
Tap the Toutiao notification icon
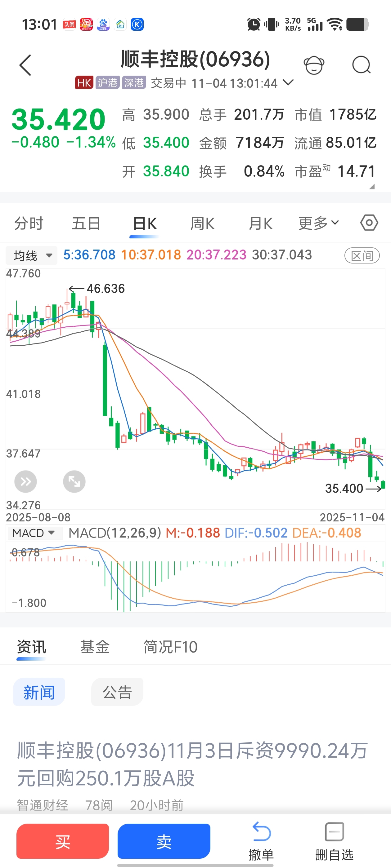[x=69, y=24]
